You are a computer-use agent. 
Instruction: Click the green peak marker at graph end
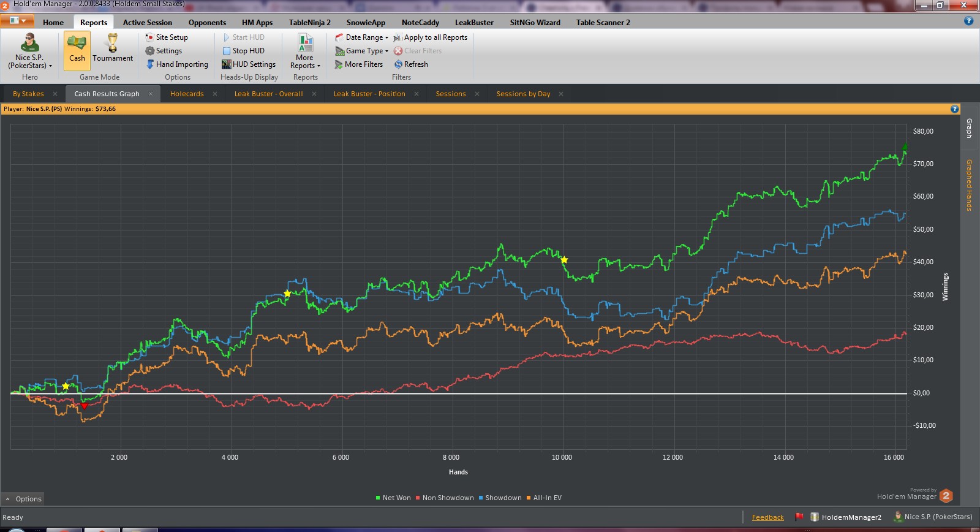[x=905, y=146]
